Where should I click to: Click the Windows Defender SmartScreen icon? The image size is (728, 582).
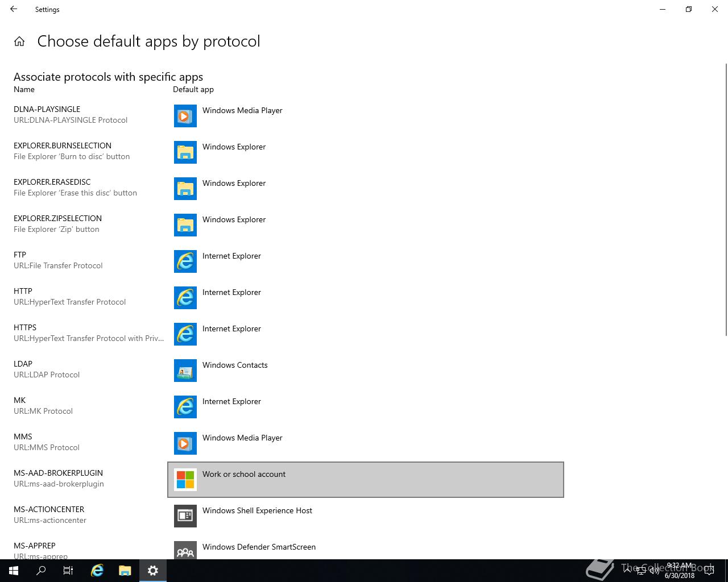(x=185, y=550)
